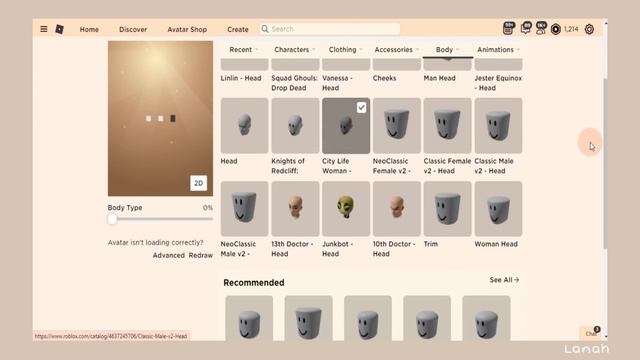
Task: Open the Create page
Action: [238, 29]
